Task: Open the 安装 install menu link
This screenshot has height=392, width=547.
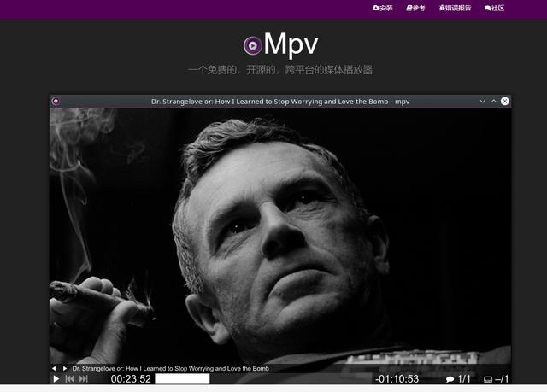Action: pos(382,8)
